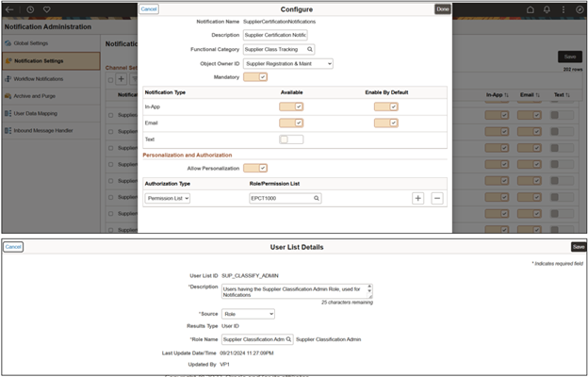
Task: Open the compass navigator icon
Action: tap(580, 9)
